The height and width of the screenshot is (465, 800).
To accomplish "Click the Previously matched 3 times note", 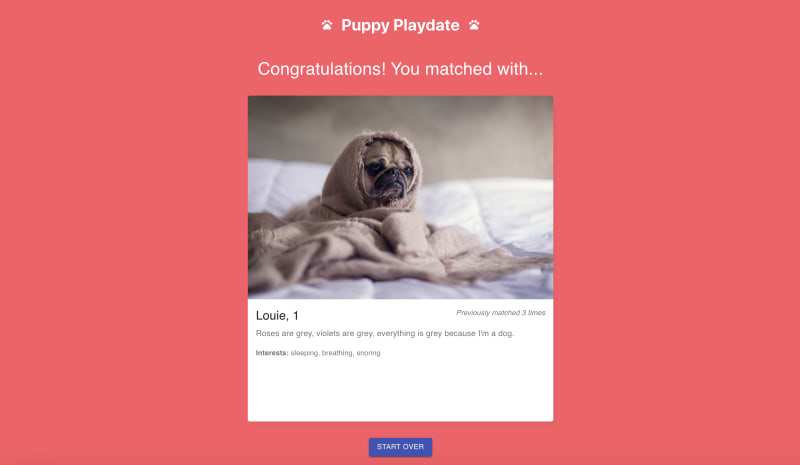I will [x=501, y=312].
